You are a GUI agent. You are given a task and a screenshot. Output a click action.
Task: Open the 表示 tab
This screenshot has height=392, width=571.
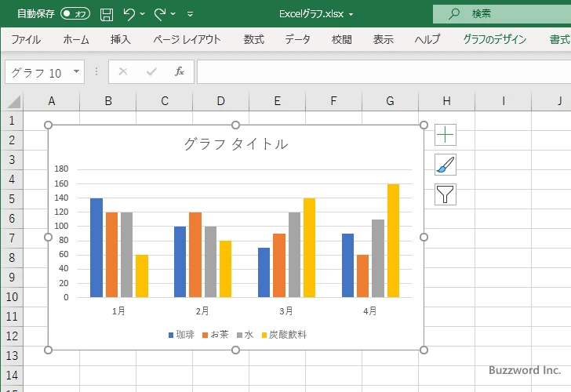pos(383,39)
